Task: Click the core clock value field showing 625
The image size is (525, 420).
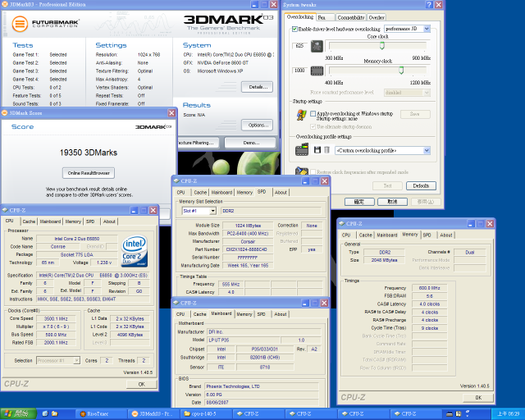Action: tap(299, 46)
